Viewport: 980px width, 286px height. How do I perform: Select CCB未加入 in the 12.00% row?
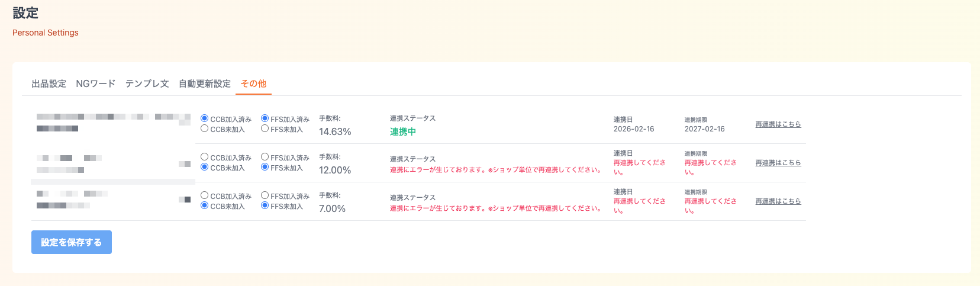click(x=204, y=167)
